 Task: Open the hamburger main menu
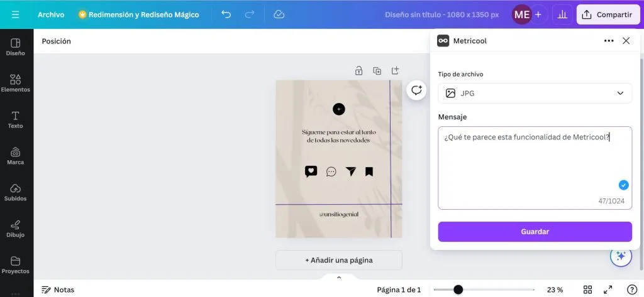pyautogui.click(x=16, y=14)
